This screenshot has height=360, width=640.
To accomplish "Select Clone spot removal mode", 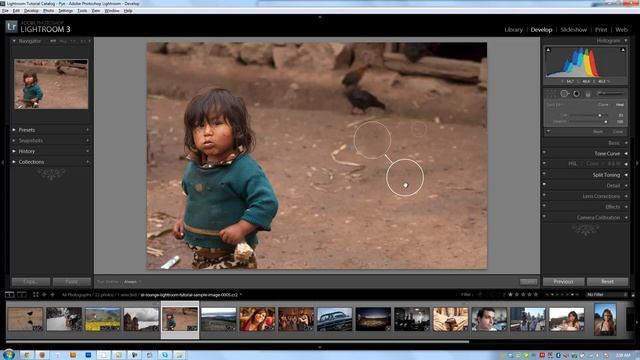I will [603, 105].
